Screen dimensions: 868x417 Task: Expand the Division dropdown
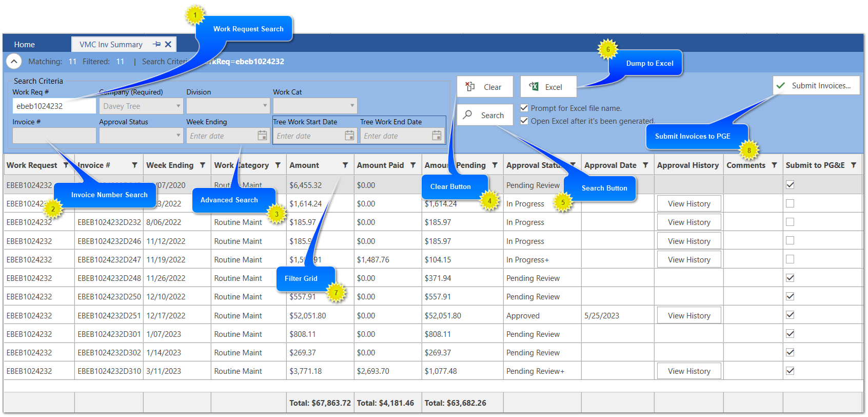(265, 106)
